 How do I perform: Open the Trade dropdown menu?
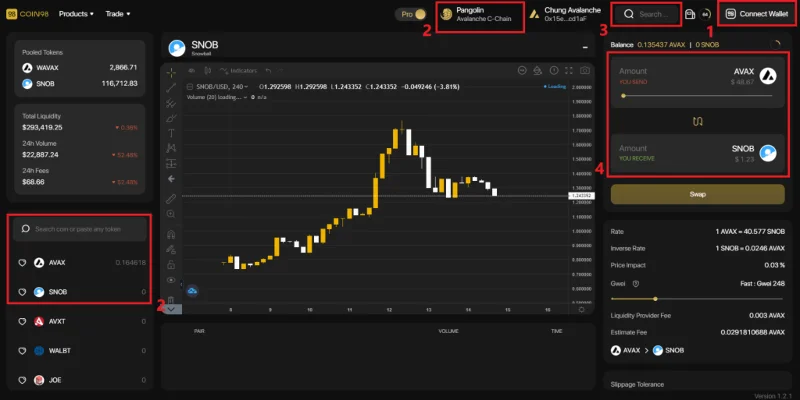[x=118, y=14]
